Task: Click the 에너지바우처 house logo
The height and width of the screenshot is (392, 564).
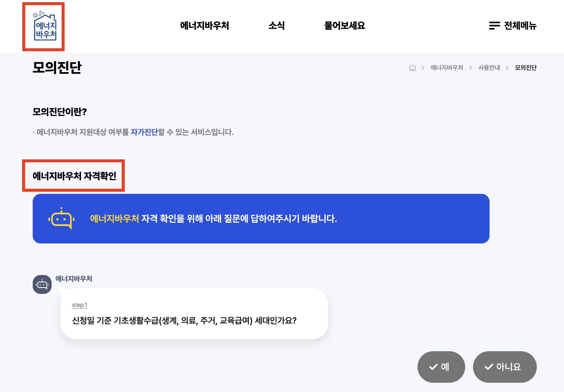Action: coord(45,26)
